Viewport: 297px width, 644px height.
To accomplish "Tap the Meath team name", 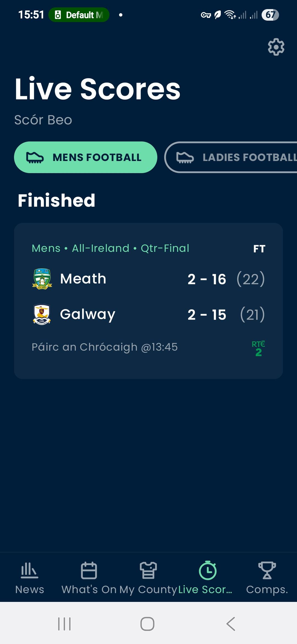I will (83, 279).
